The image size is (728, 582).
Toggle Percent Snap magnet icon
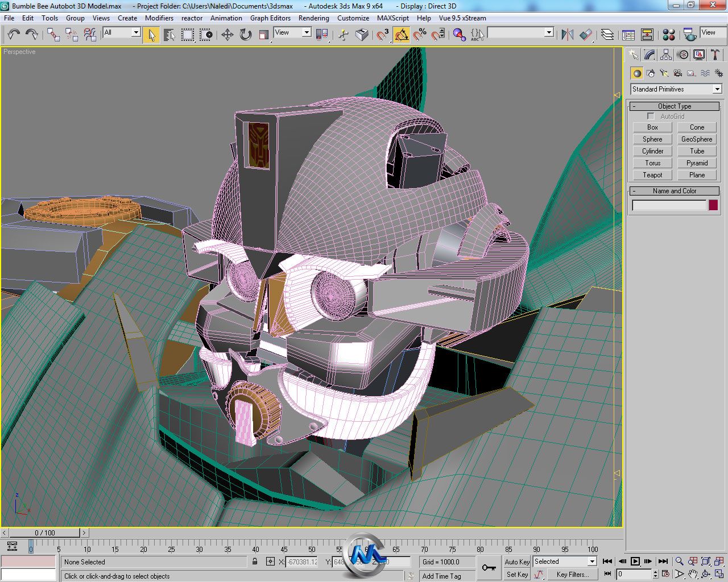pos(420,35)
